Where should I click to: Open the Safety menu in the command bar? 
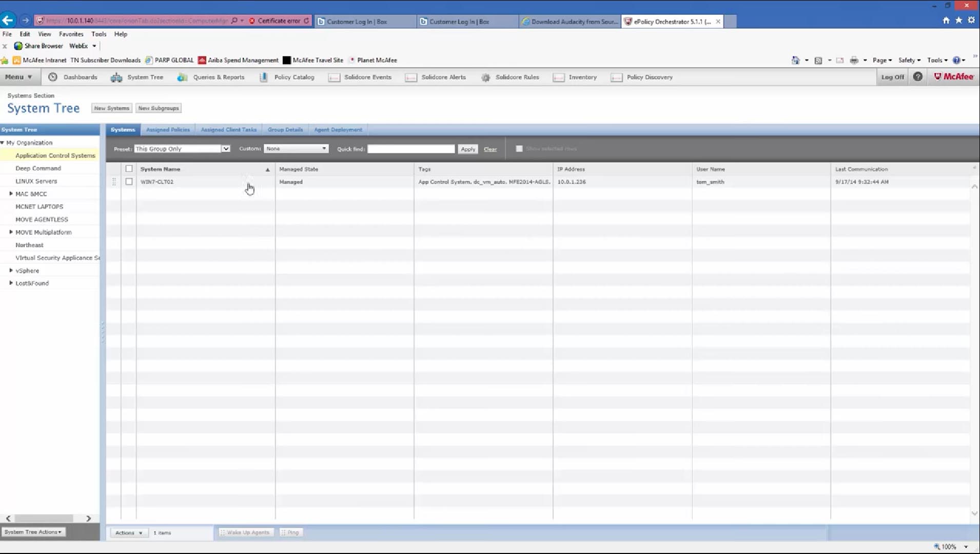pos(909,60)
